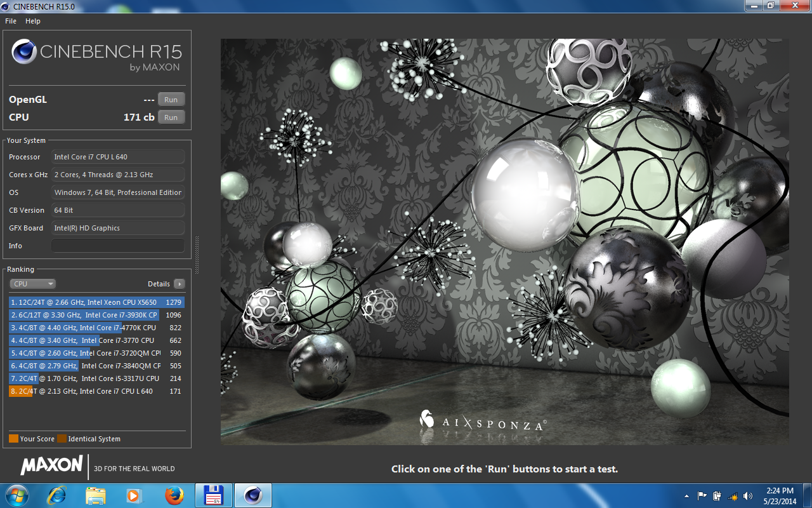The height and width of the screenshot is (508, 812).
Task: Open the taskbar clock and date
Action: pyautogui.click(x=780, y=496)
